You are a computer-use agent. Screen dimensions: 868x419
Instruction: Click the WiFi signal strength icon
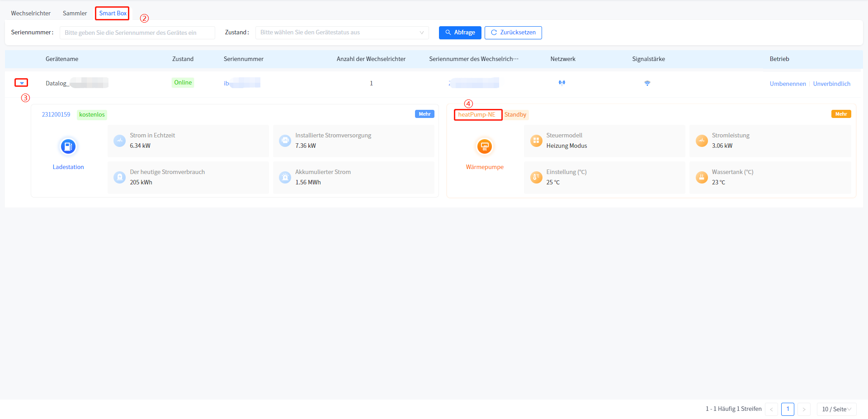[x=647, y=83]
